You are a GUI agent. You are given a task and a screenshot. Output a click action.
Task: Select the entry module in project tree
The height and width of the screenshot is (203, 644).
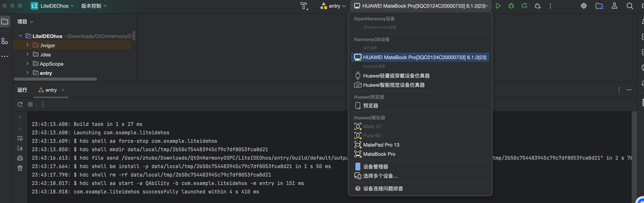pyautogui.click(x=72, y=73)
